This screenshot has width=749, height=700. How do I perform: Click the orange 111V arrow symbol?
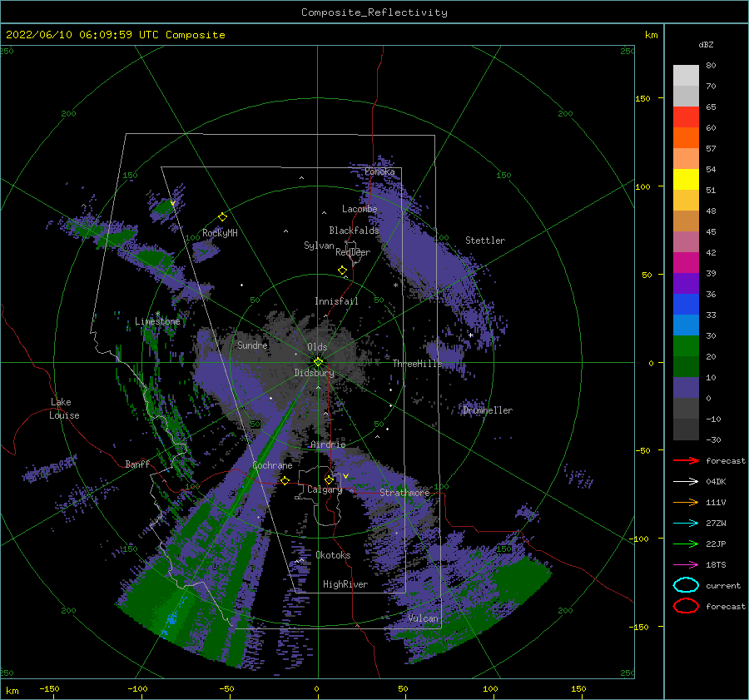tap(686, 502)
